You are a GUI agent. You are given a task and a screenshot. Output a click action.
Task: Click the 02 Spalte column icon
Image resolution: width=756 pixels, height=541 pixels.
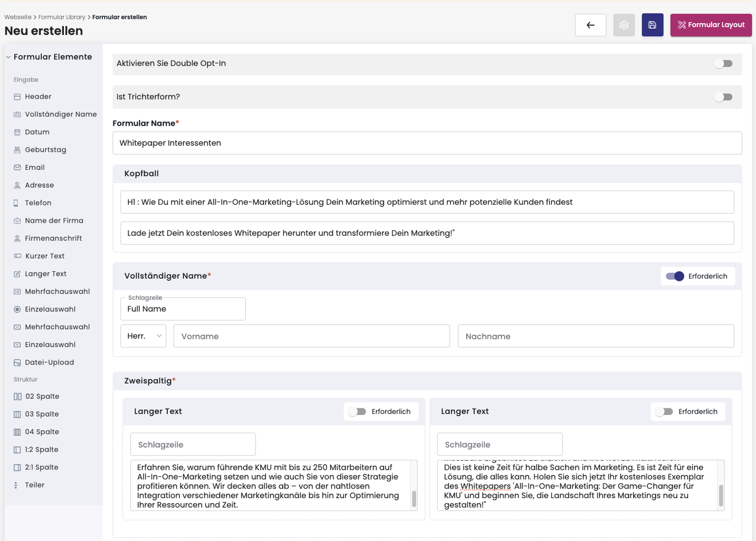pos(18,396)
